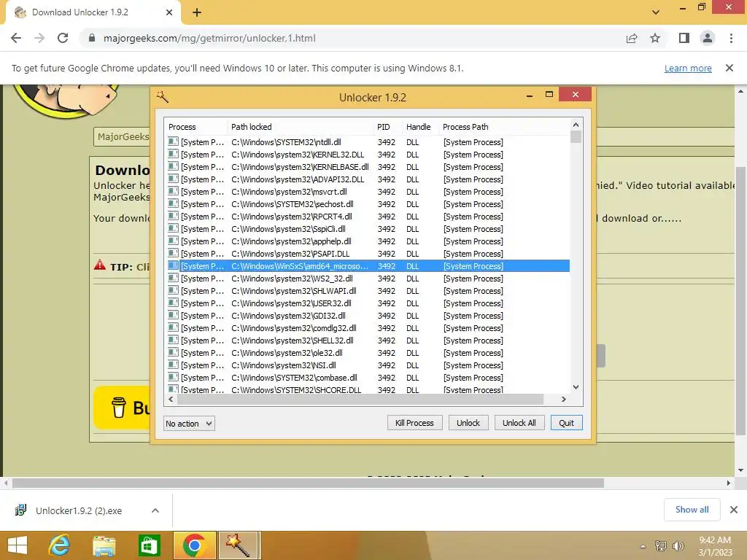Open the No action dropdown
Screen dimensions: 747x560
[189, 424]
